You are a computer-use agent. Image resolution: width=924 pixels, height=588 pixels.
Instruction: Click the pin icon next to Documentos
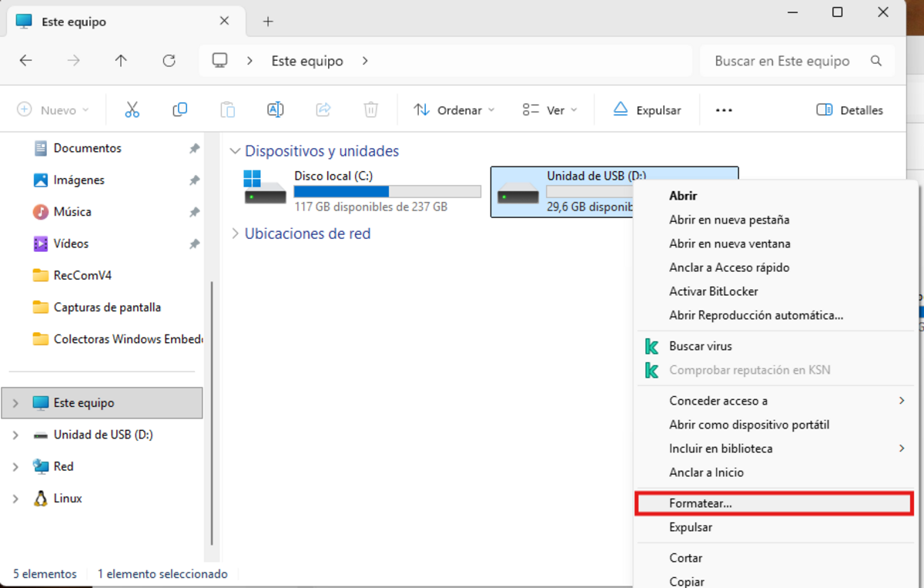[x=195, y=149]
